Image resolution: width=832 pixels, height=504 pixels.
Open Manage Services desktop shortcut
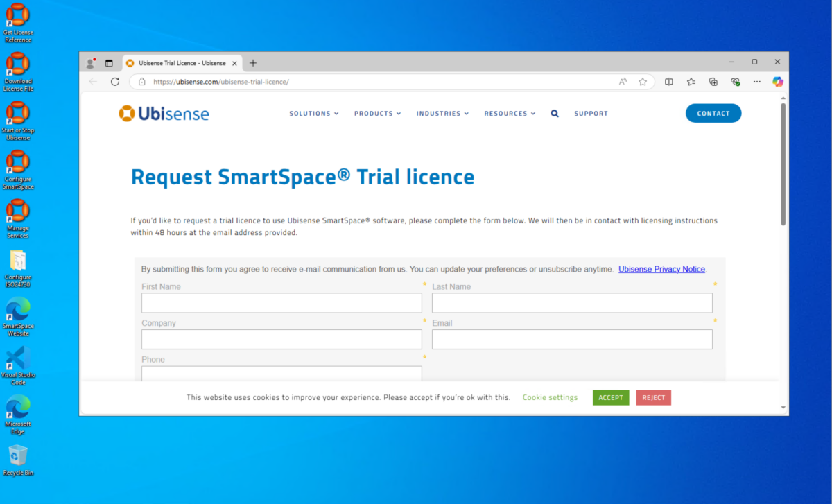click(x=18, y=218)
